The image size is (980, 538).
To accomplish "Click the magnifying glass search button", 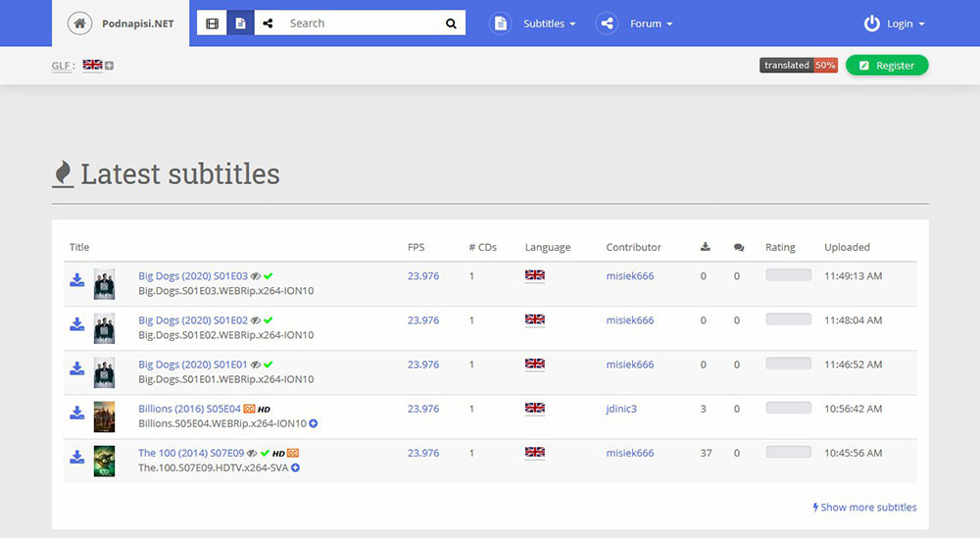I will [451, 24].
